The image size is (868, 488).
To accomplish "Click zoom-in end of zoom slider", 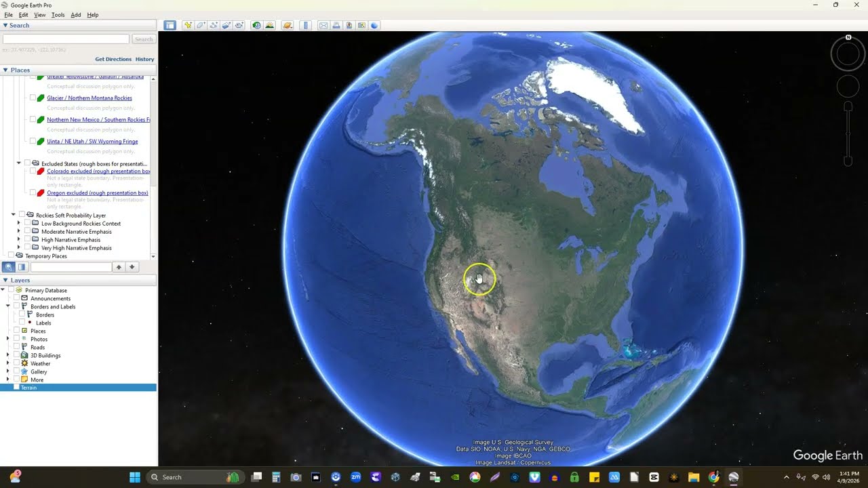I will [x=848, y=106].
